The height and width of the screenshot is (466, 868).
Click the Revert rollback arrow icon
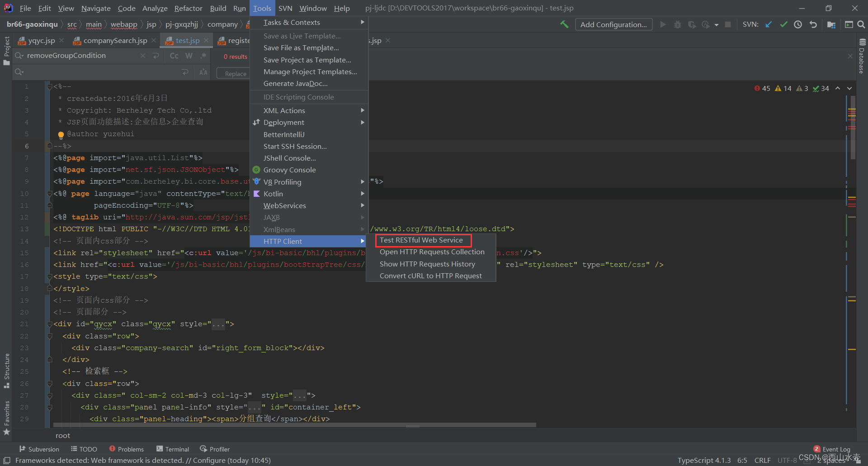click(813, 24)
